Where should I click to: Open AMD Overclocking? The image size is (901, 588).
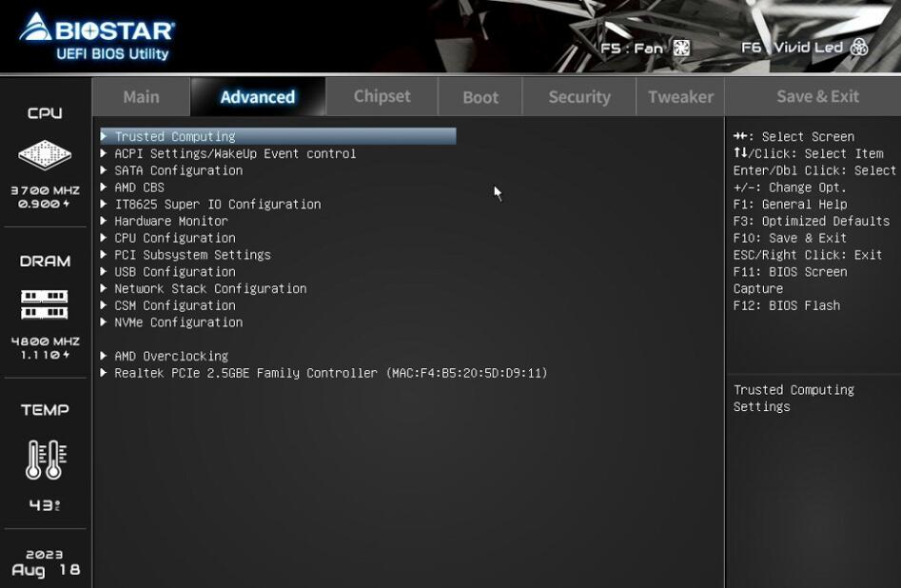click(x=170, y=357)
